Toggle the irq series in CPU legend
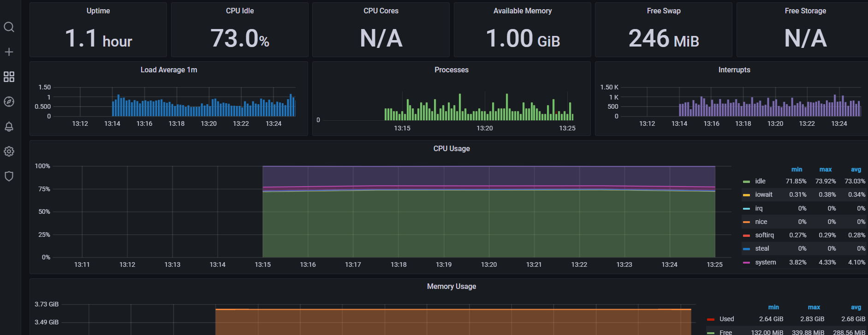The width and height of the screenshot is (868, 335). click(759, 208)
